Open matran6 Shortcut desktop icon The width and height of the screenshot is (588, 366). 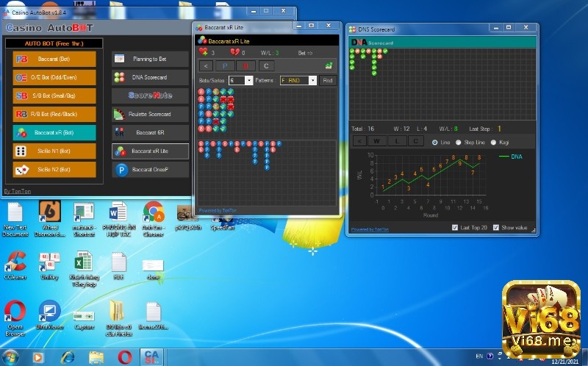pos(84,219)
